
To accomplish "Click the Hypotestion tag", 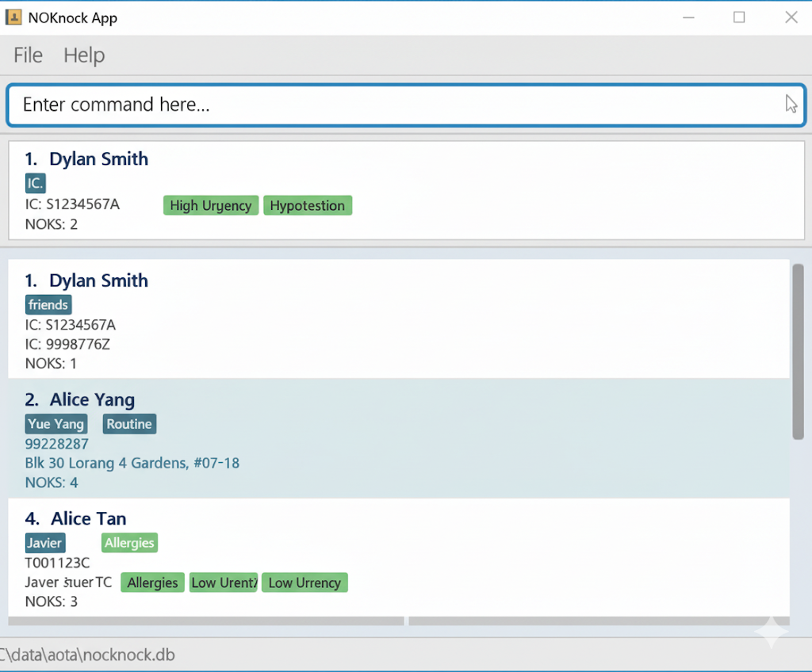I will click(308, 206).
